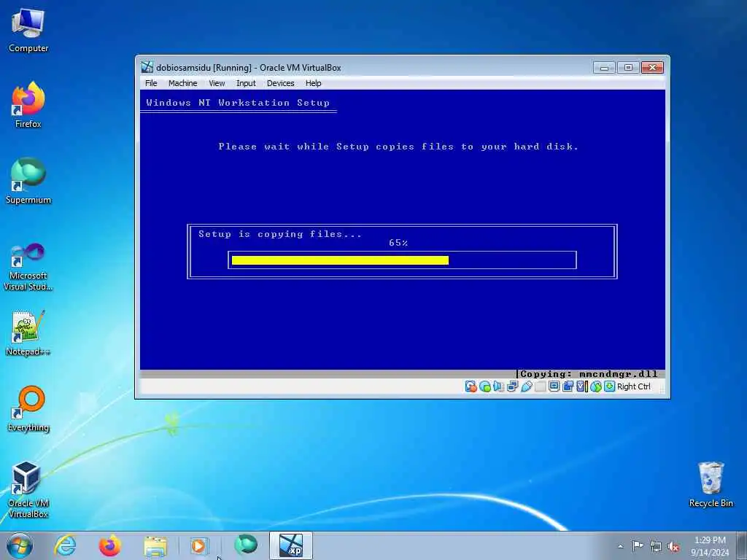747x560 pixels.
Task: Click the gray shared folders indicator in VirtualBox status bar
Action: (x=541, y=386)
